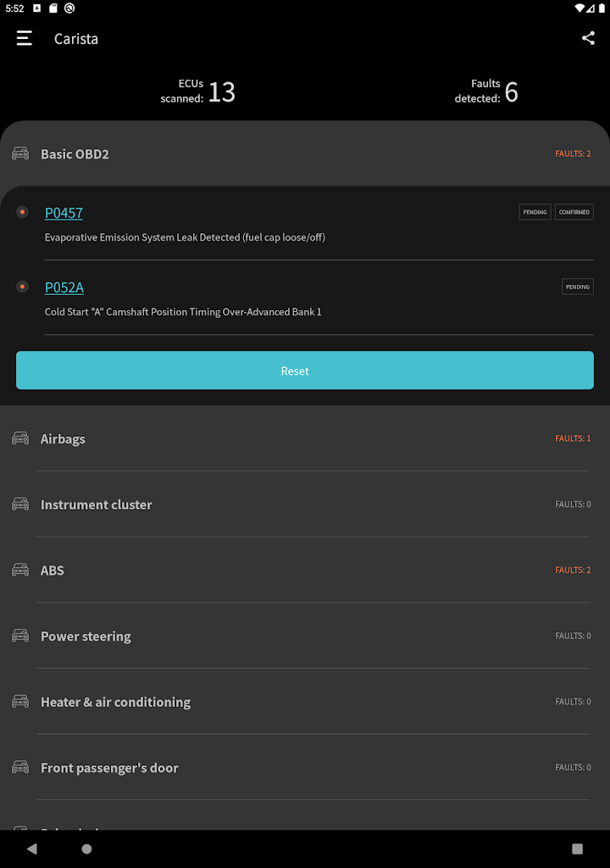Collapse the Basic OBD2 section
Image resolution: width=610 pixels, height=868 pixels.
305,154
